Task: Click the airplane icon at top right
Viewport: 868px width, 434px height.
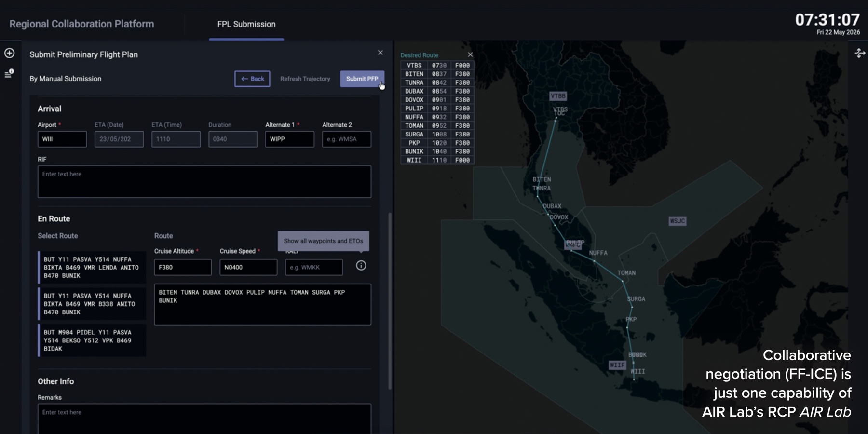Action: [860, 53]
